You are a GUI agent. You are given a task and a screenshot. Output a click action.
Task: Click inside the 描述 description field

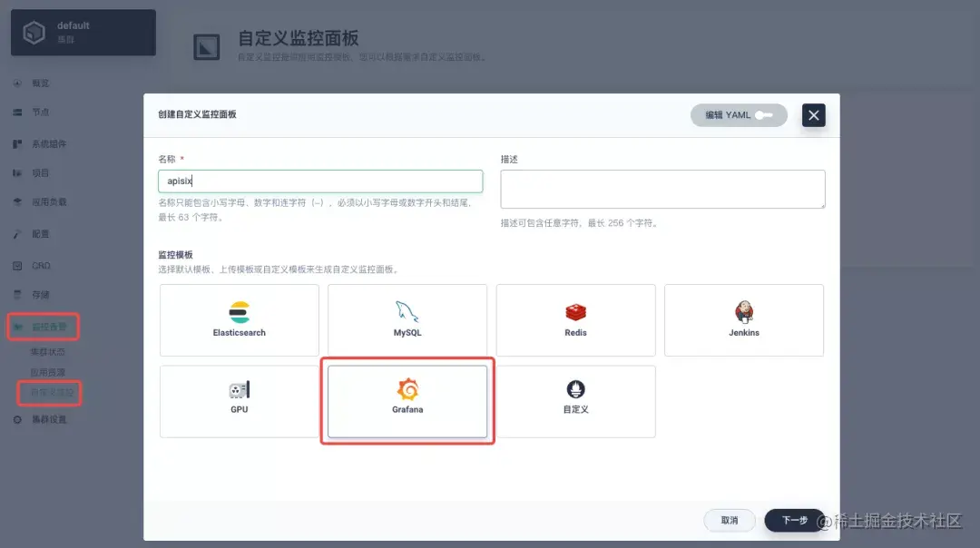(x=662, y=188)
